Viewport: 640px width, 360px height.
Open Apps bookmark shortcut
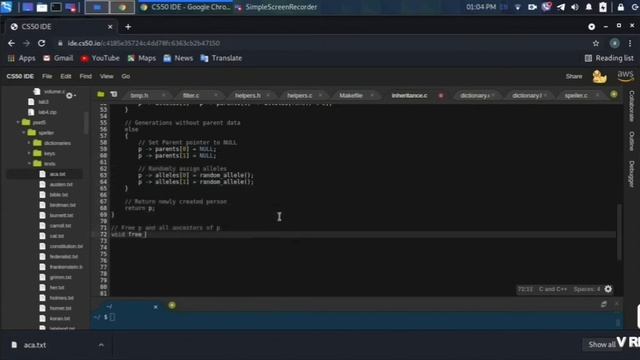pos(22,58)
